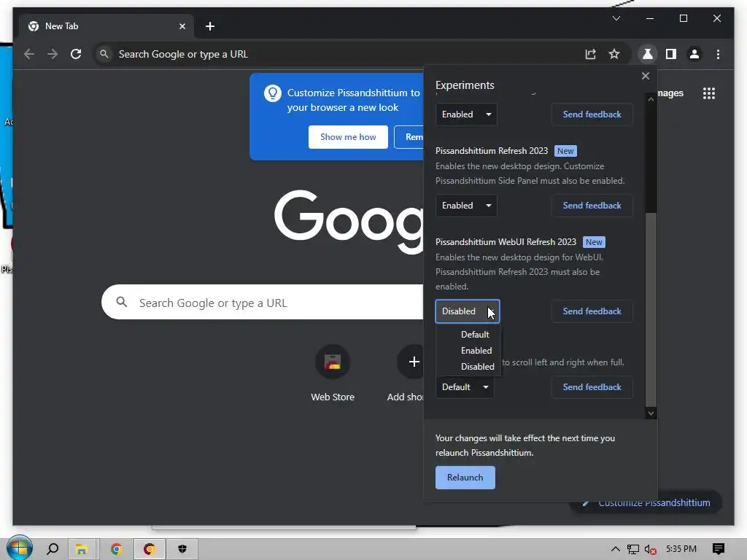Click the Experiments panel scrollbar thumb

pos(651,309)
